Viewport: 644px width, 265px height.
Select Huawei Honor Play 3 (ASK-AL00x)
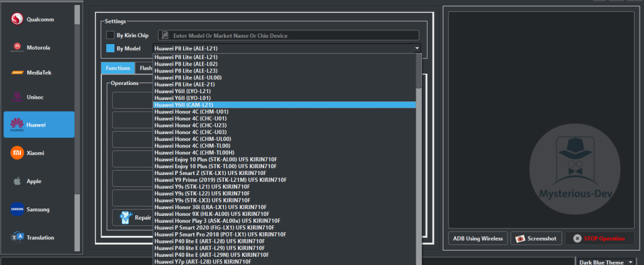pos(284,221)
